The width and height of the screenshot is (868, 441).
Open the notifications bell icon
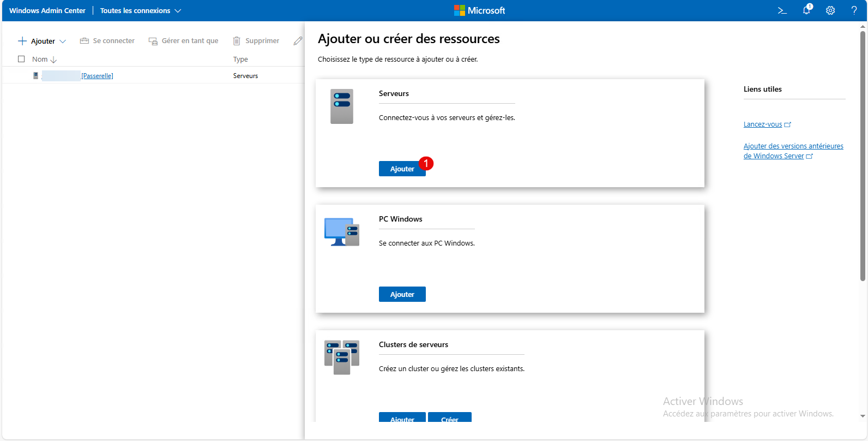coord(806,10)
